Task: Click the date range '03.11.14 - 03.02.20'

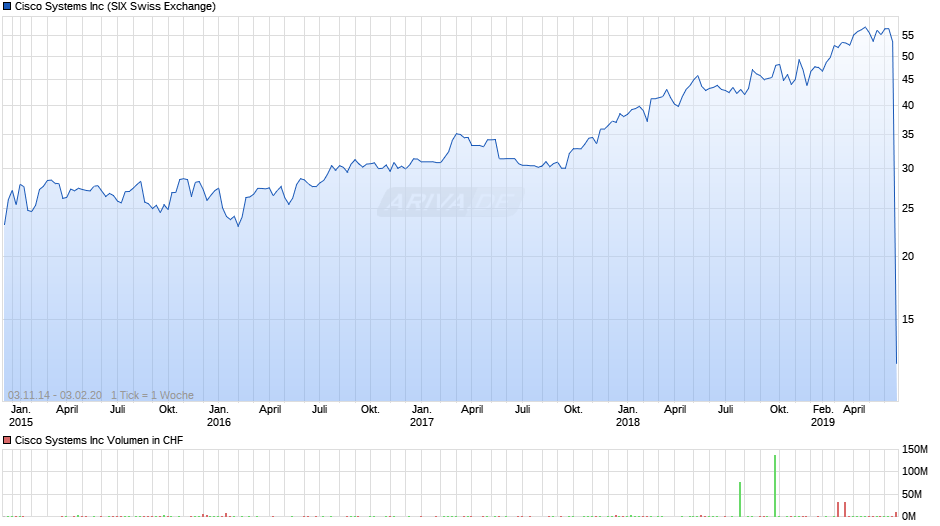Action: (x=55, y=395)
